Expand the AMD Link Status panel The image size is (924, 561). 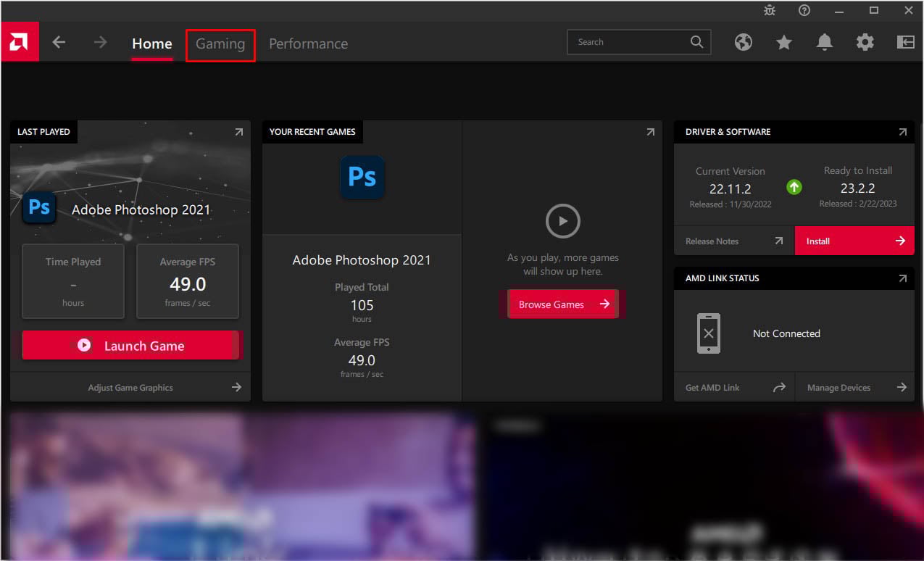(902, 278)
